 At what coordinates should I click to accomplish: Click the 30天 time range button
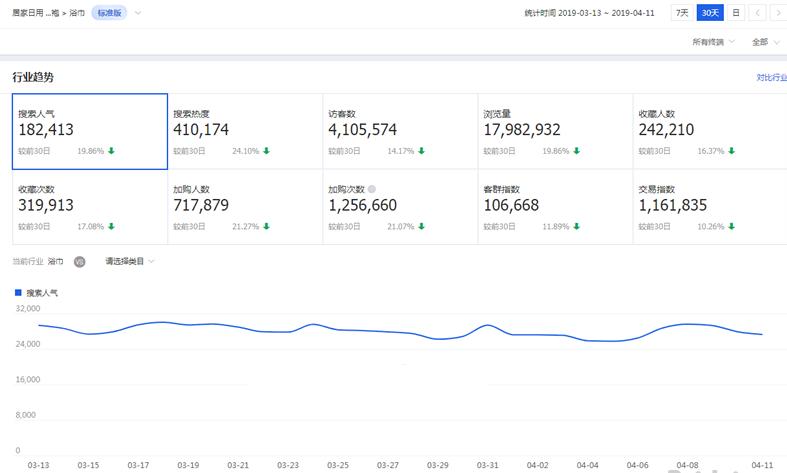coord(709,13)
